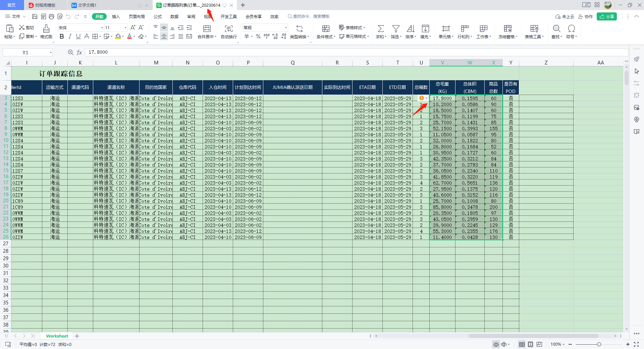Toggle Wrap Text (自动换行)
The width and height of the screenshot is (644, 349).
pos(228,29)
